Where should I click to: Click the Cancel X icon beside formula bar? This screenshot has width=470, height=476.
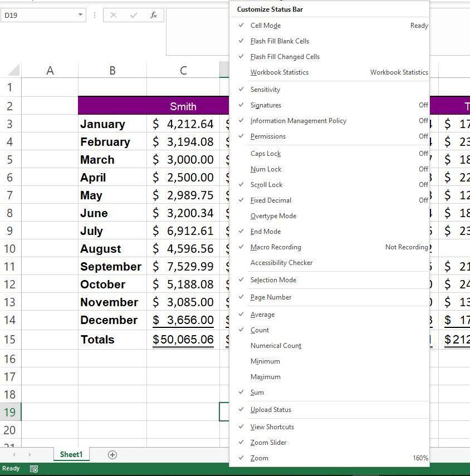[114, 15]
